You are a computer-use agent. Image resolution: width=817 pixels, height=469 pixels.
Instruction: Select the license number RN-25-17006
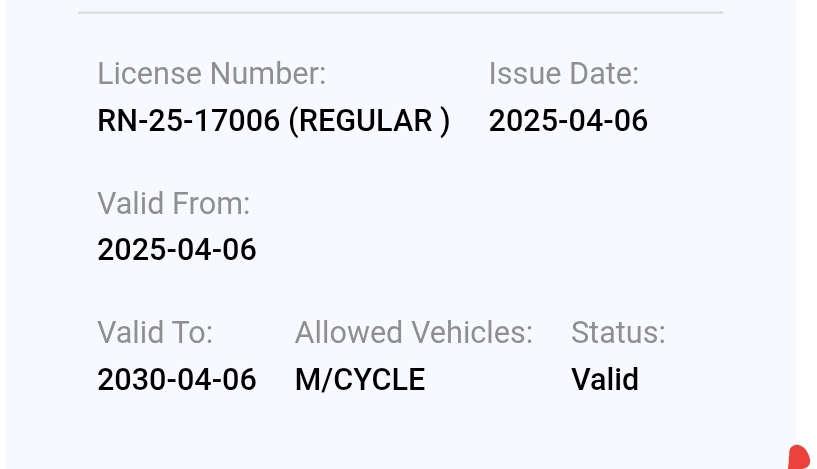[188, 121]
